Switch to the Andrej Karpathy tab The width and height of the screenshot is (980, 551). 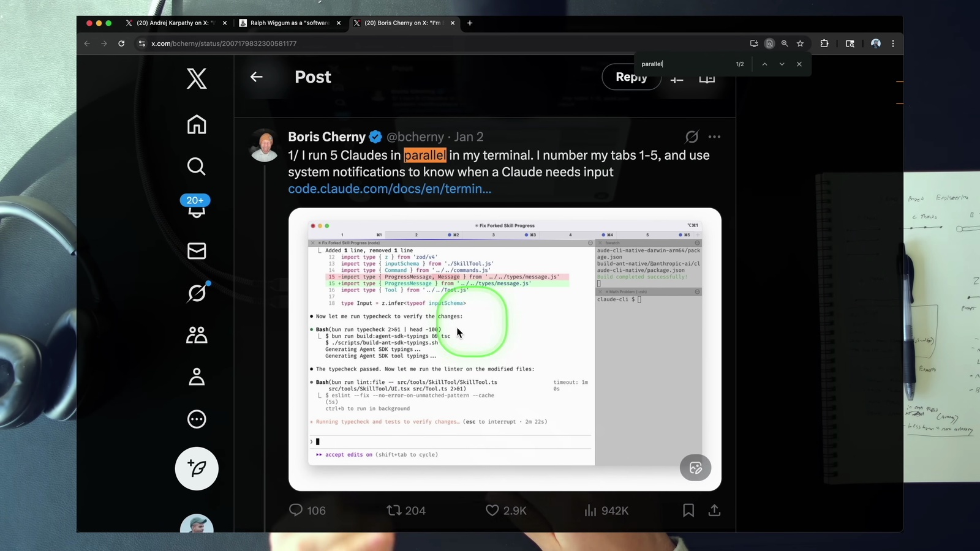pyautogui.click(x=175, y=23)
